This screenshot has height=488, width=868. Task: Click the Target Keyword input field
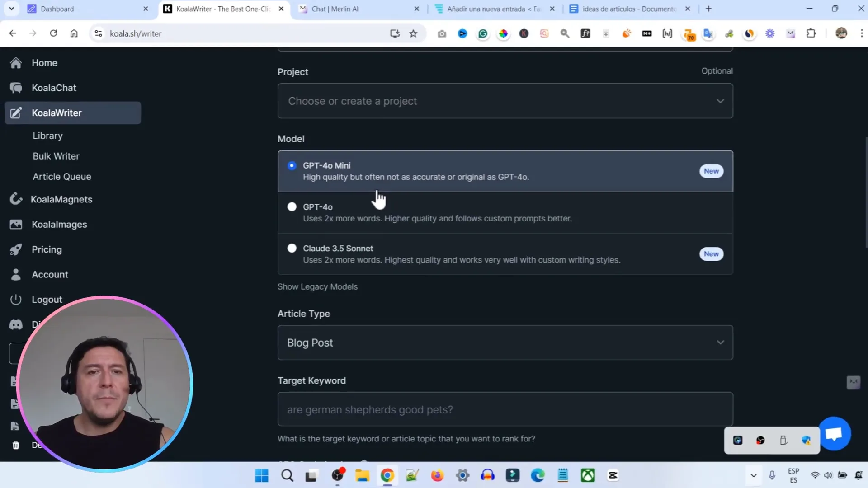point(505,409)
